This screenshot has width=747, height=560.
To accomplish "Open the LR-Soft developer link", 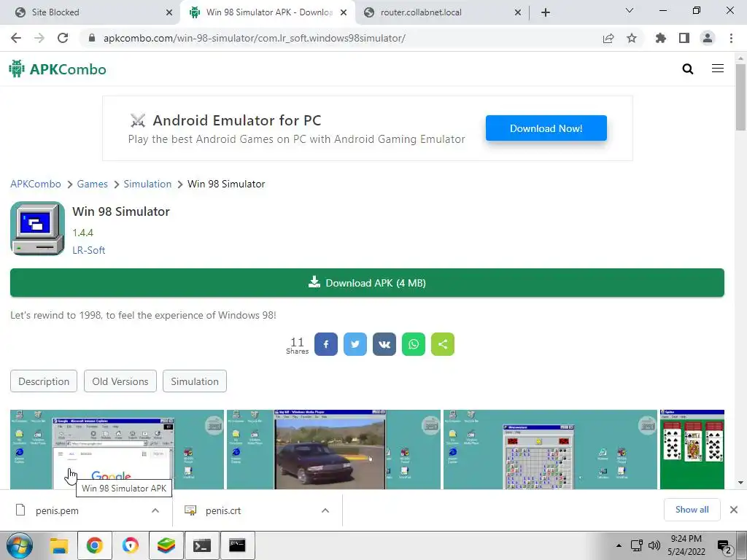I will 88,250.
